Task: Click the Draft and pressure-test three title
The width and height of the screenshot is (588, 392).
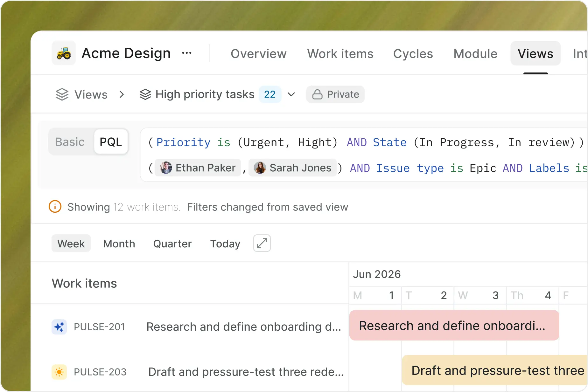Action: coord(246,372)
